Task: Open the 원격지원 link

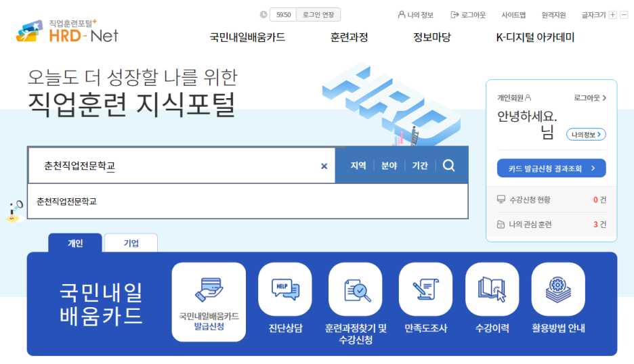Action: click(x=553, y=15)
